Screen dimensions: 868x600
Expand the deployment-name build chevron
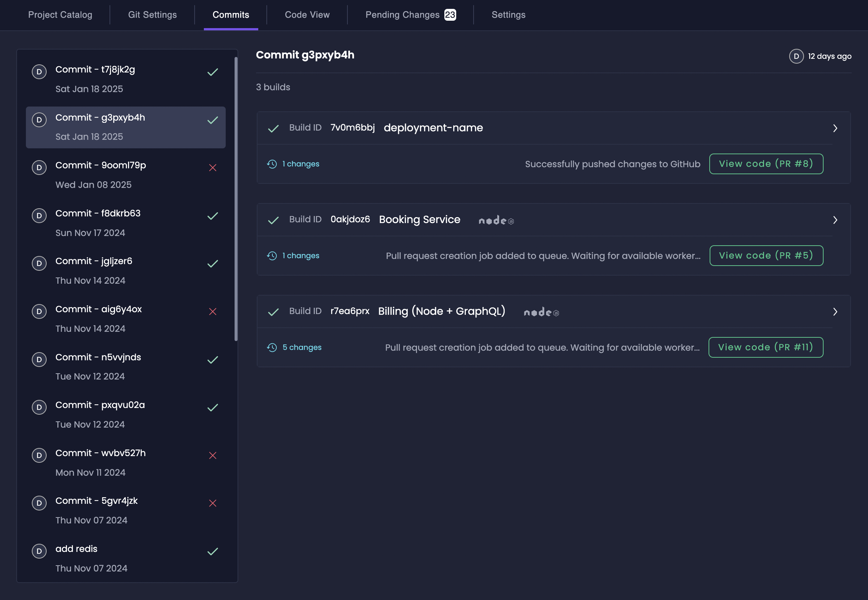[835, 128]
